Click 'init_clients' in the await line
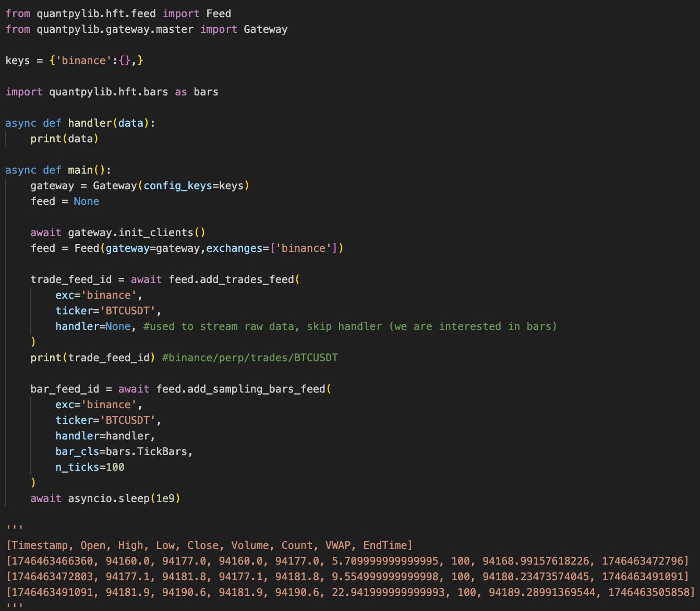 [x=156, y=233]
